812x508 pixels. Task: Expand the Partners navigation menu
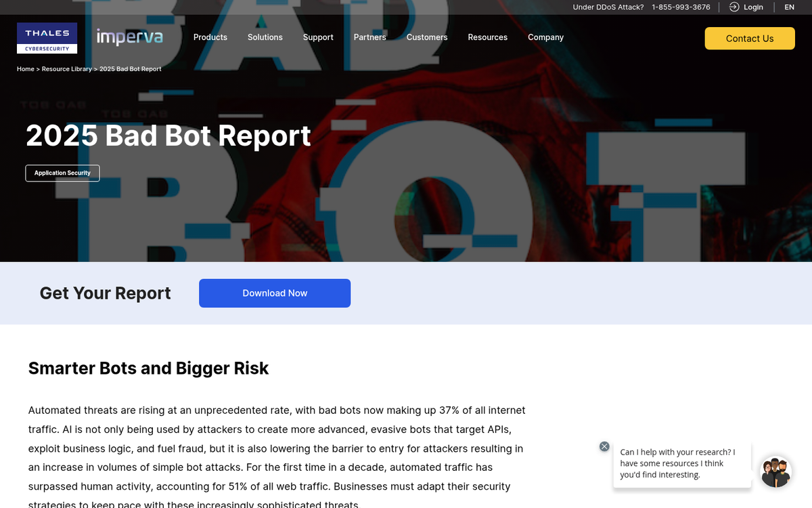pos(369,37)
